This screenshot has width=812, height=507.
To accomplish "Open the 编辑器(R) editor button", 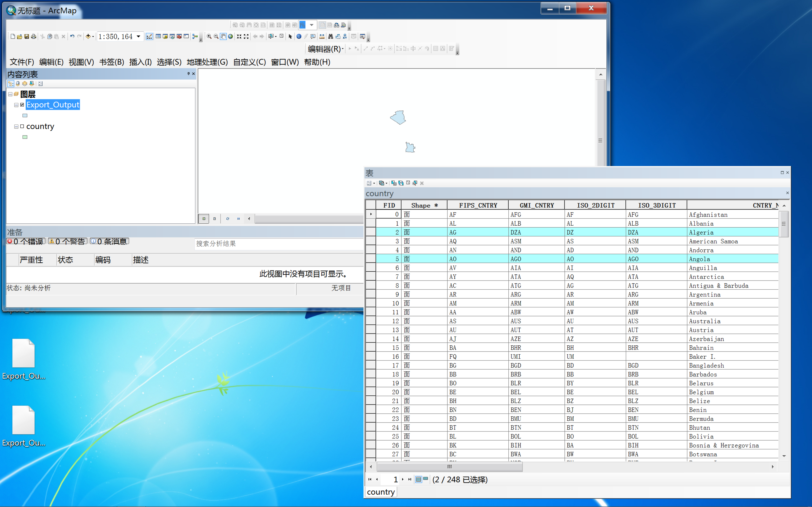I will point(325,49).
